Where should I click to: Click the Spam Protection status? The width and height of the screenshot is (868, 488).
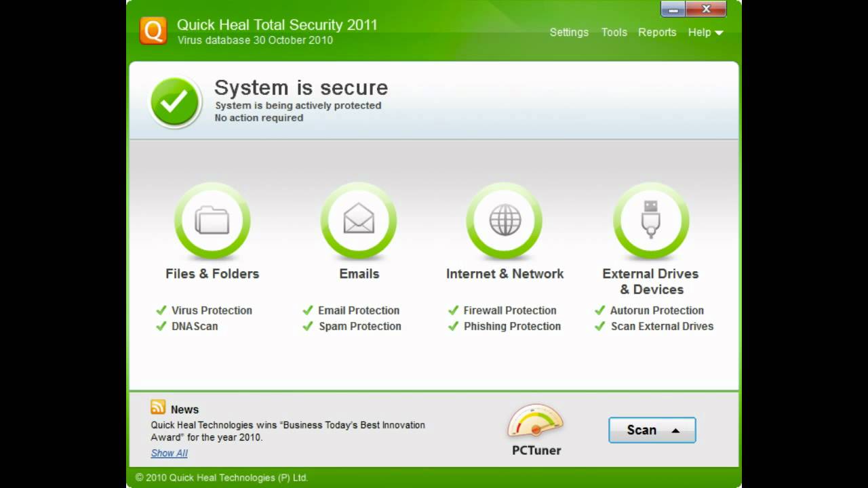(352, 326)
